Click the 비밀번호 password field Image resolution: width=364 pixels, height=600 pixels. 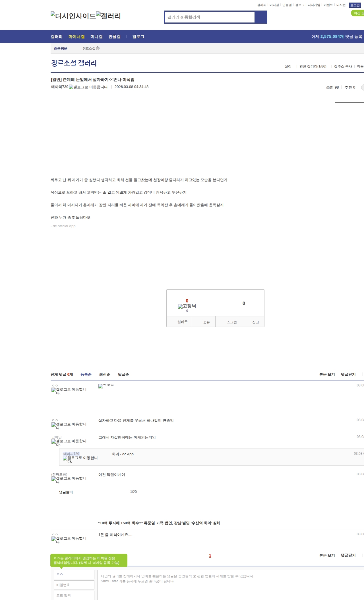[74, 585]
